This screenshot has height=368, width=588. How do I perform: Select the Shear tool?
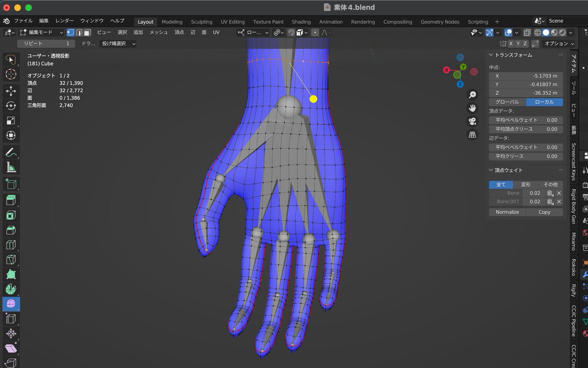pyautogui.click(x=11, y=348)
